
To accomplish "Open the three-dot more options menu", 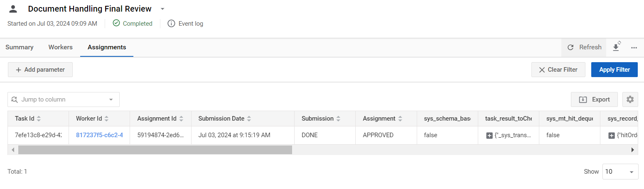I will click(634, 48).
